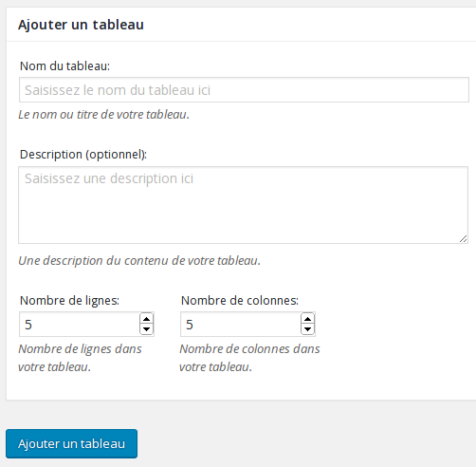Click the hint 'Nombre de colonnes dans votre tableau.'
Screen dimensions: 476x467
(249, 358)
